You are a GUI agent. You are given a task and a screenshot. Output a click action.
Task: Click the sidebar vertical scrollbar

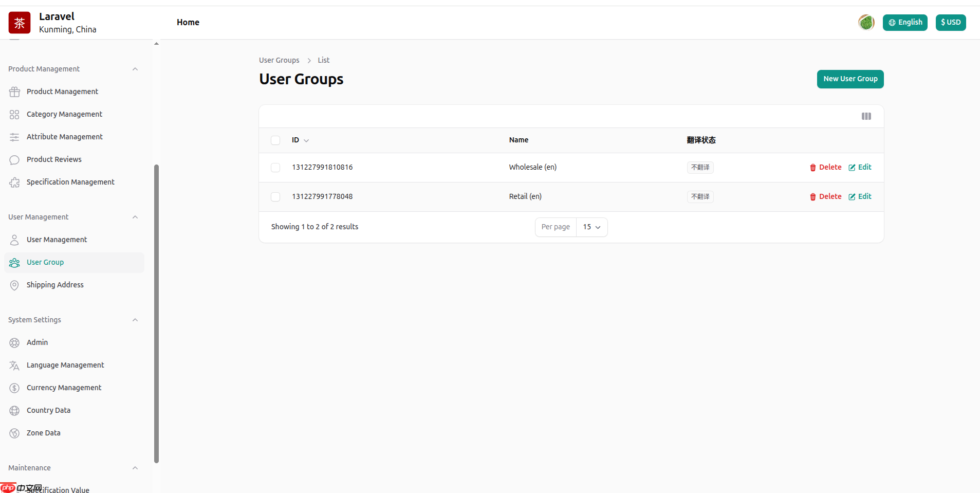tap(156, 314)
